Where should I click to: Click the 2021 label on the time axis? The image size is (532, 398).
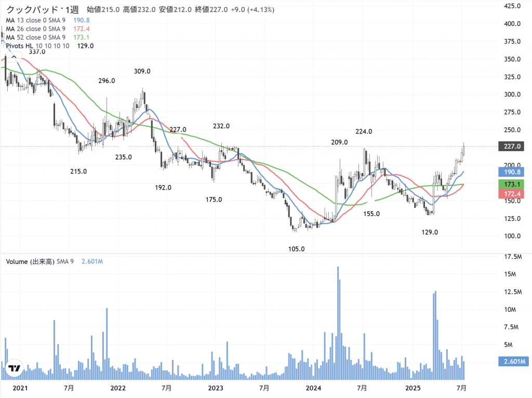point(20,388)
